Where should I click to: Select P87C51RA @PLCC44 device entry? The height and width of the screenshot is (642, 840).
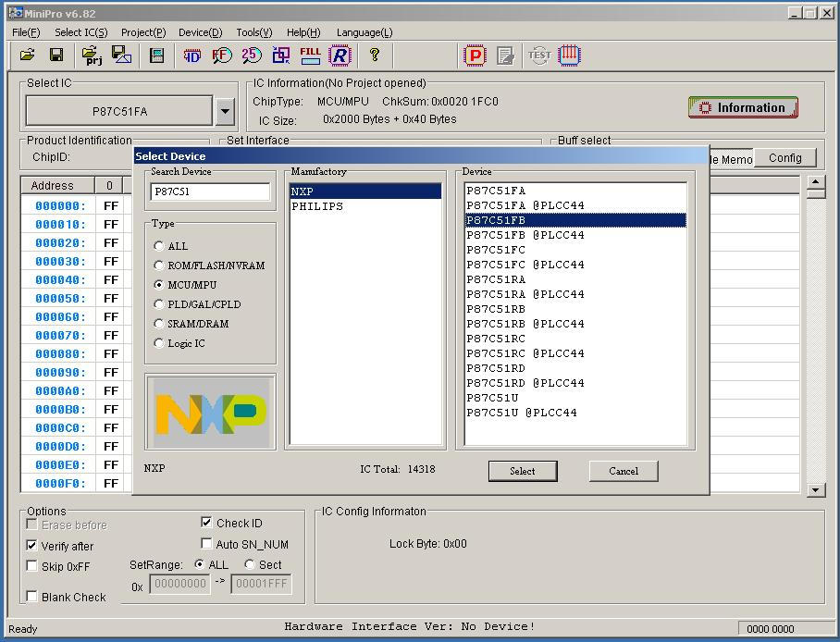575,294
